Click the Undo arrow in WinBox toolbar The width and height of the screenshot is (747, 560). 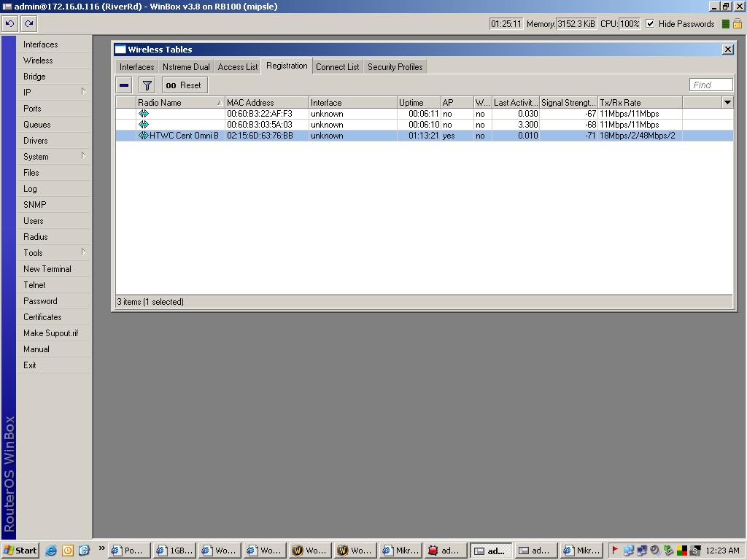click(x=9, y=23)
